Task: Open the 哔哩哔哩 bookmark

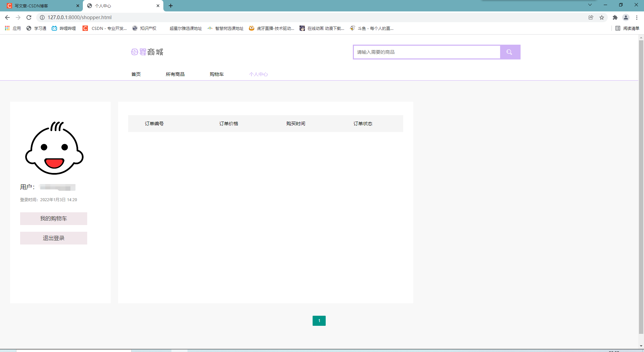Action: [63, 28]
